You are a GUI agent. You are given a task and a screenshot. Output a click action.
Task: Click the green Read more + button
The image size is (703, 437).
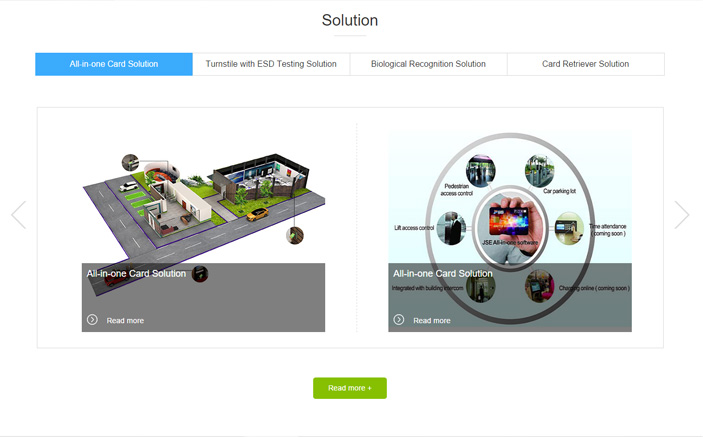point(350,388)
